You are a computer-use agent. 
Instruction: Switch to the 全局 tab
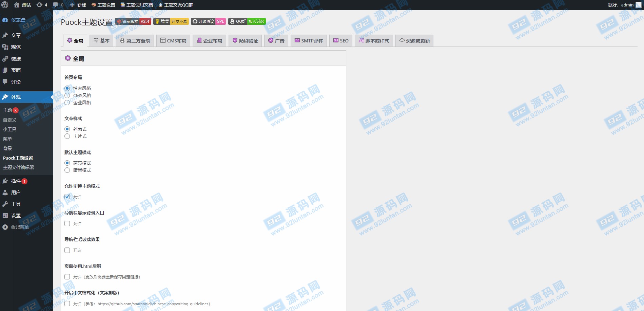pyautogui.click(x=75, y=41)
